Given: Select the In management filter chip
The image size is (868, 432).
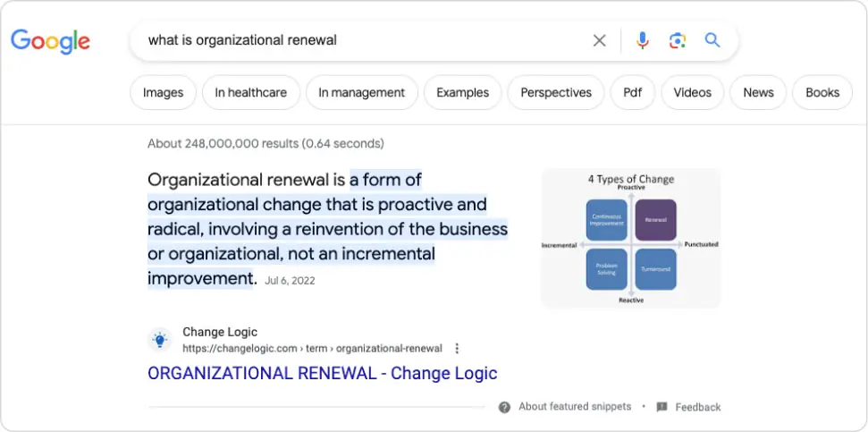Looking at the screenshot, I should (361, 92).
